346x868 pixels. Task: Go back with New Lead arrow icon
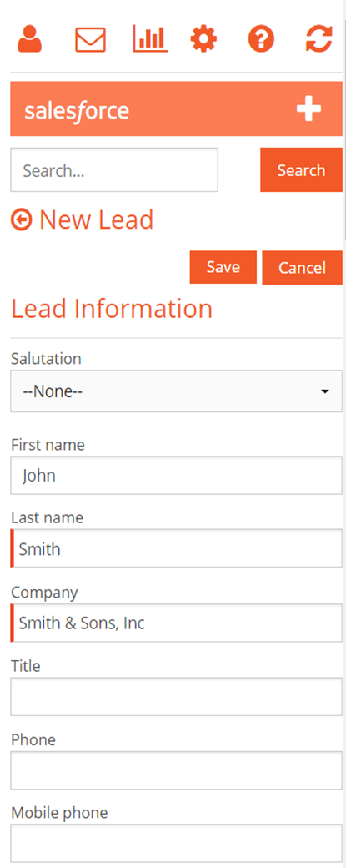[21, 220]
